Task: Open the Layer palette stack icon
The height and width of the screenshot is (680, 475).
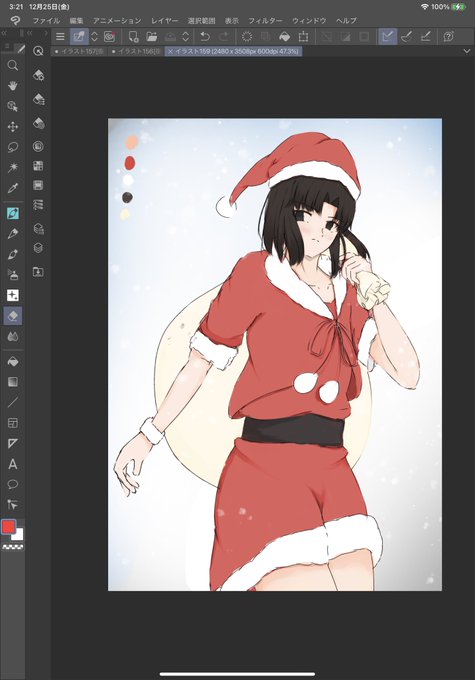Action: click(38, 248)
